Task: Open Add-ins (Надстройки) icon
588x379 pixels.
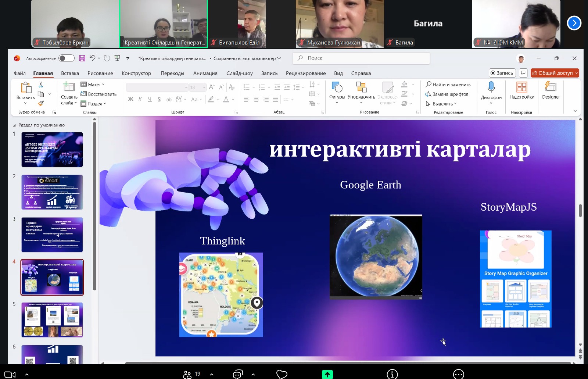Action: (521, 90)
